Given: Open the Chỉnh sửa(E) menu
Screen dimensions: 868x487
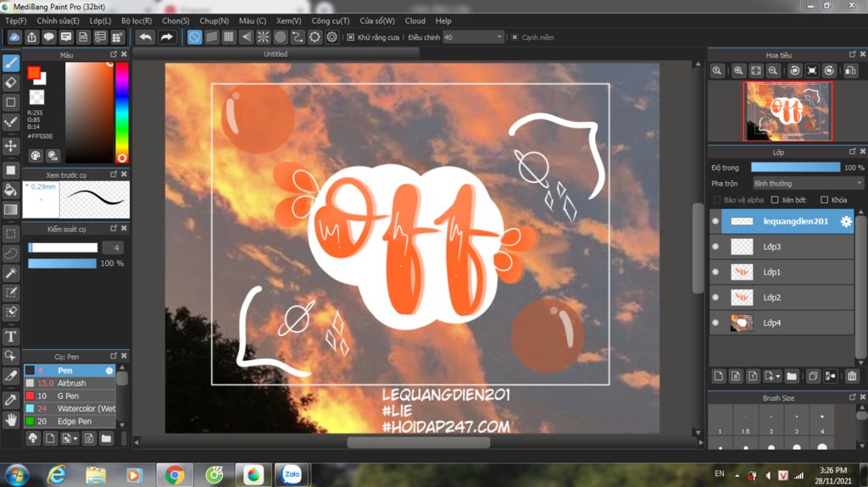Looking at the screenshot, I should tap(58, 20).
